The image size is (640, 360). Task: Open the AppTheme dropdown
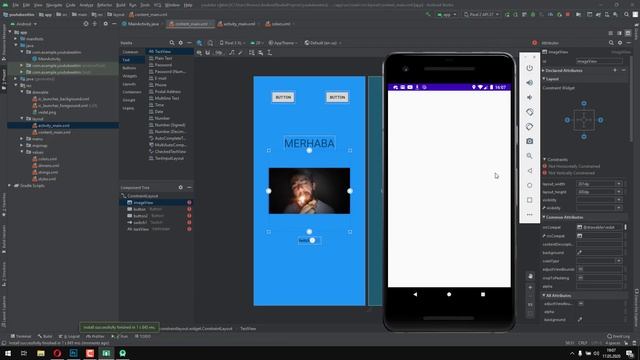(283, 43)
